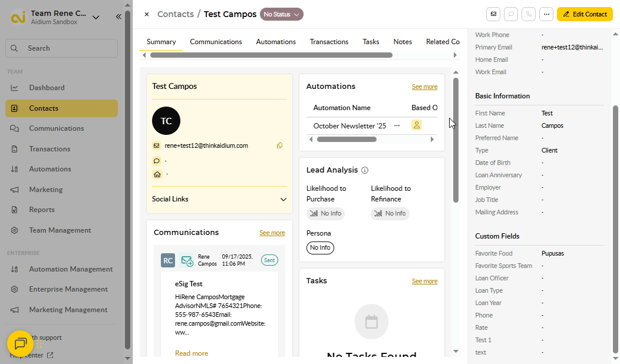Switch to the Communications tab
Screen dimensions: 620x364
click(x=216, y=42)
